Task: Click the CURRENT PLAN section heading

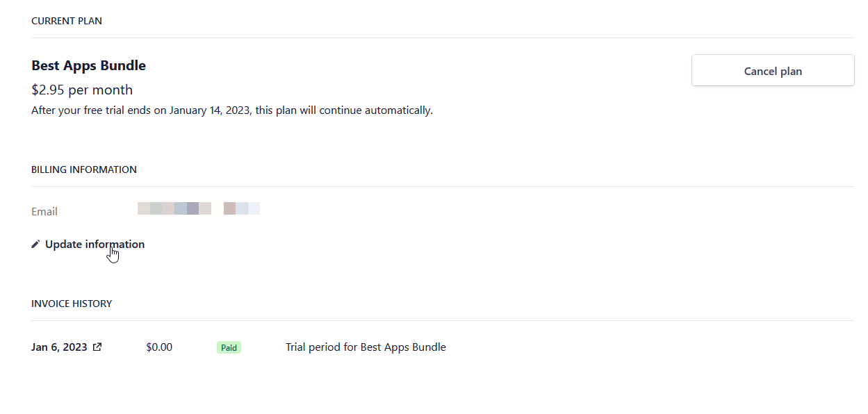Action: (67, 22)
